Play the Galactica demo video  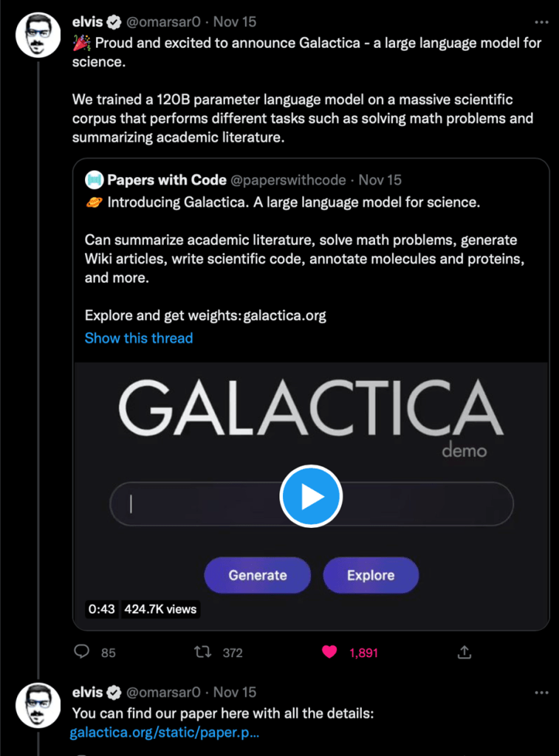(311, 496)
